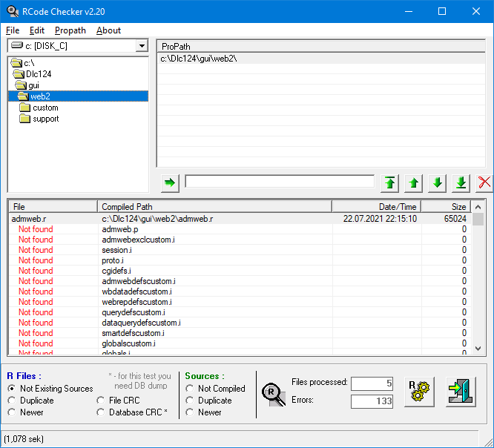Delete ProPath entry with red X

484,182
